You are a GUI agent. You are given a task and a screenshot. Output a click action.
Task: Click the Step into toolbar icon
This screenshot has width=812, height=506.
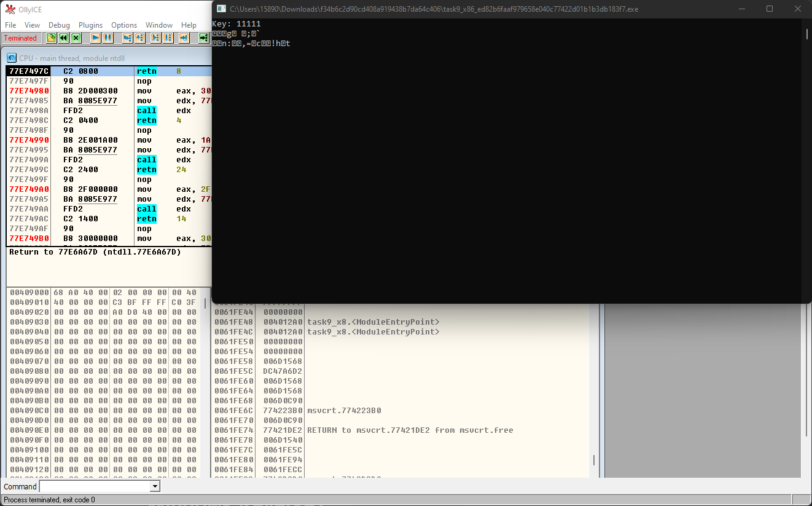pos(128,38)
